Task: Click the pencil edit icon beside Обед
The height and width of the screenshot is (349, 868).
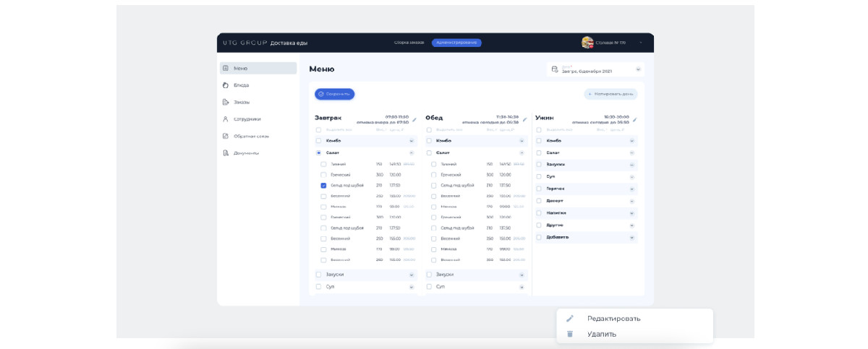Action: click(524, 120)
